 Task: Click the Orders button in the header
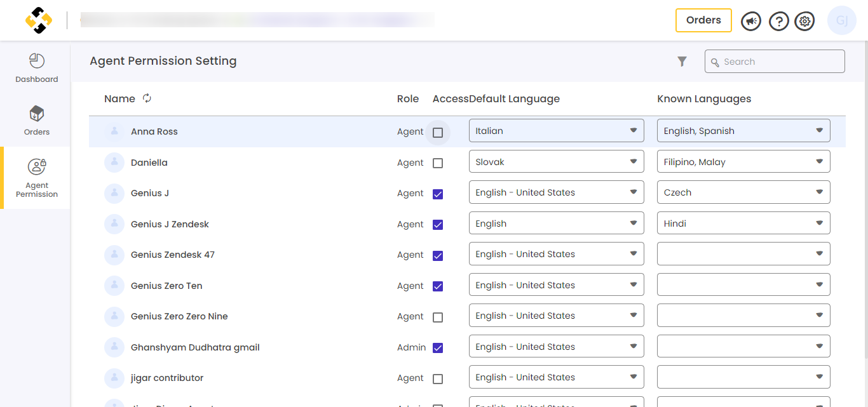(703, 20)
